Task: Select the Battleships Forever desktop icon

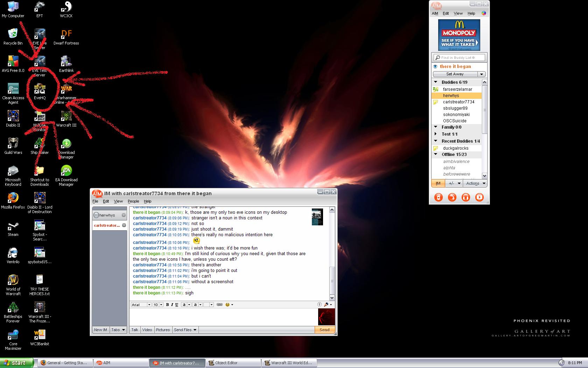Action: pyautogui.click(x=13, y=312)
